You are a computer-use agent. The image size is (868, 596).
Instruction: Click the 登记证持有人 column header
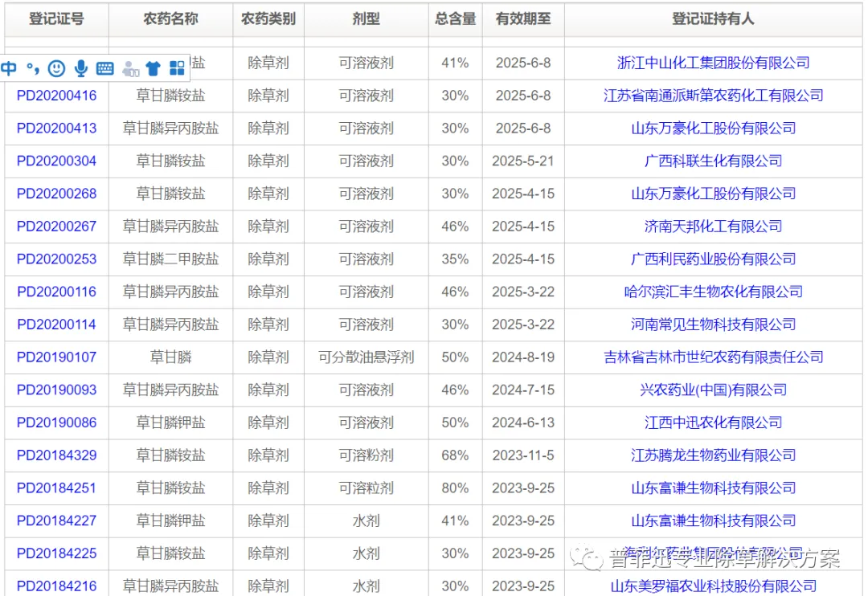click(x=713, y=18)
